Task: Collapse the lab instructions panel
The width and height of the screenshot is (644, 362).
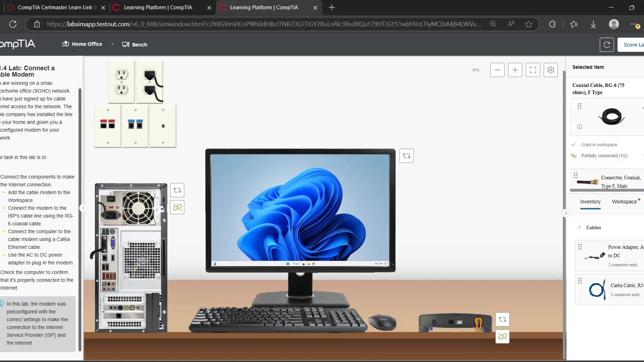Action: pos(84,208)
